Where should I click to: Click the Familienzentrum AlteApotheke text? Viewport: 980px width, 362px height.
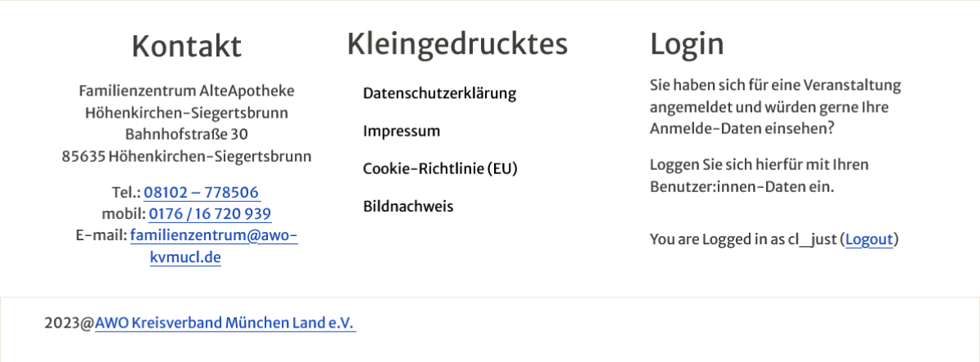click(x=186, y=90)
